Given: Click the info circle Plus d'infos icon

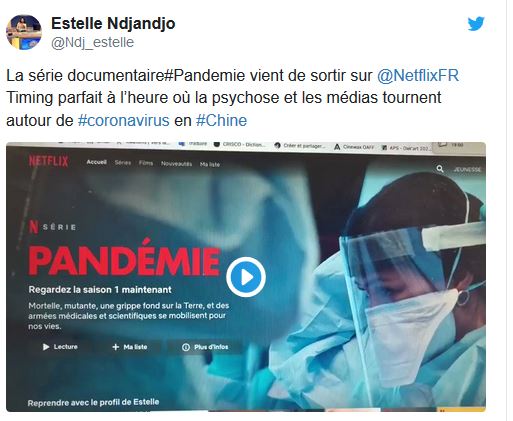Looking at the screenshot, I should pyautogui.click(x=186, y=347).
